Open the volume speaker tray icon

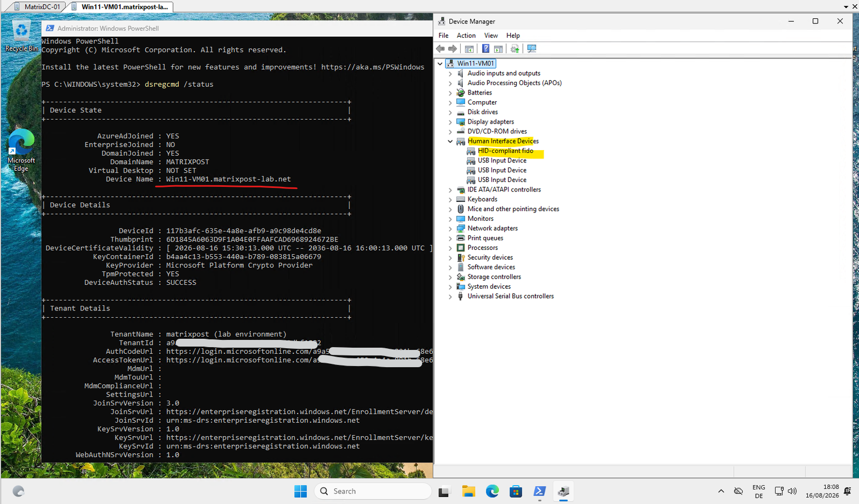coord(792,491)
